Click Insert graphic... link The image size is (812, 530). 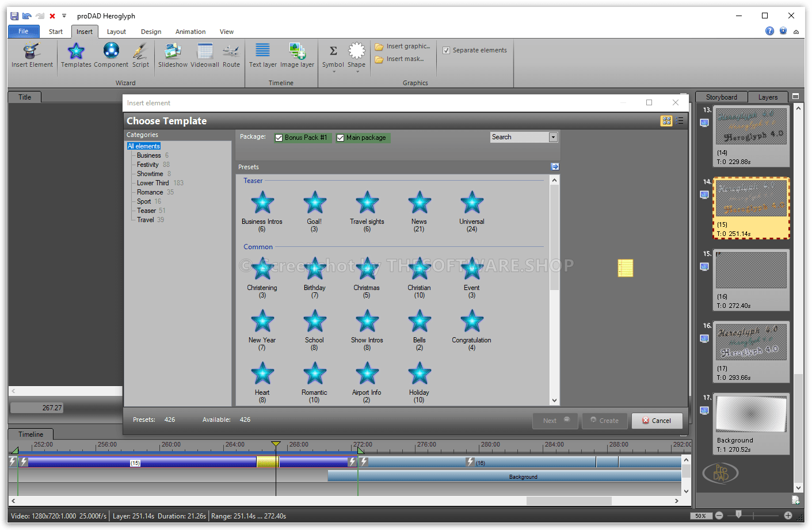(407, 47)
